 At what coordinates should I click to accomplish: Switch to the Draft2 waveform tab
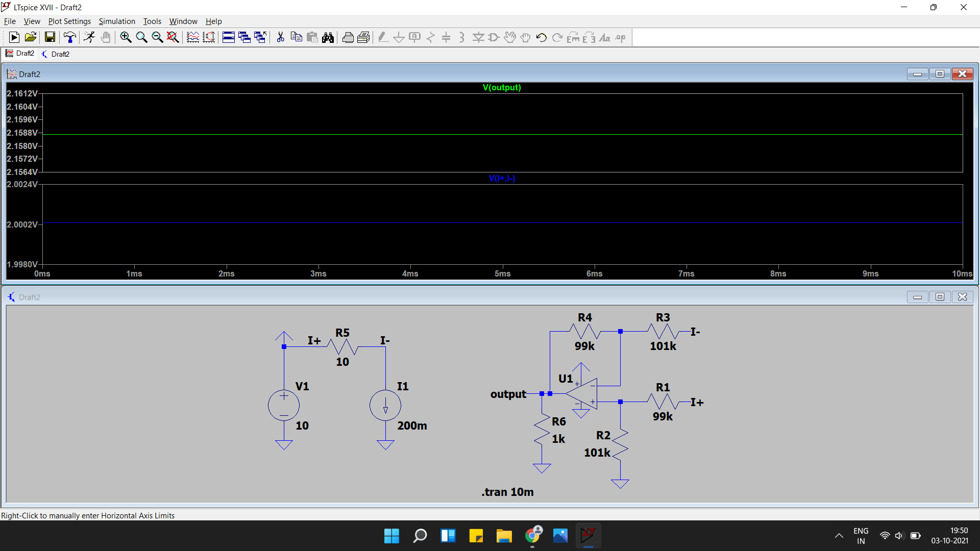[x=20, y=54]
